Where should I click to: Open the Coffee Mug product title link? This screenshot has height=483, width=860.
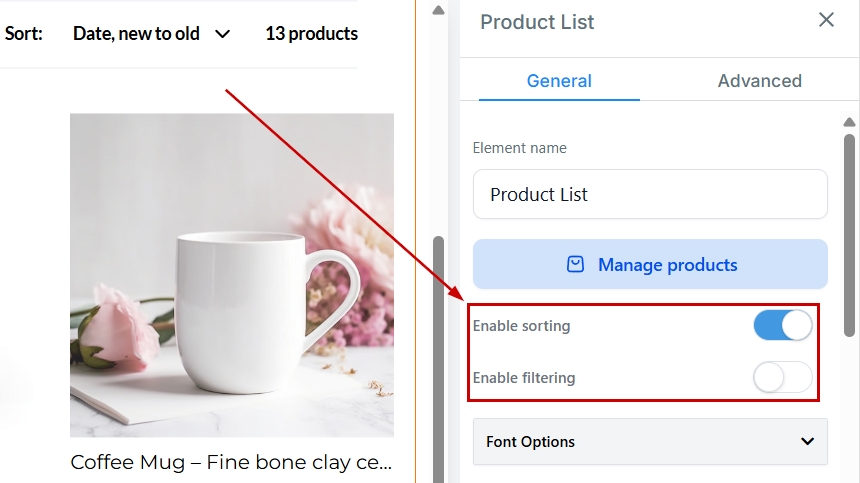coord(231,462)
